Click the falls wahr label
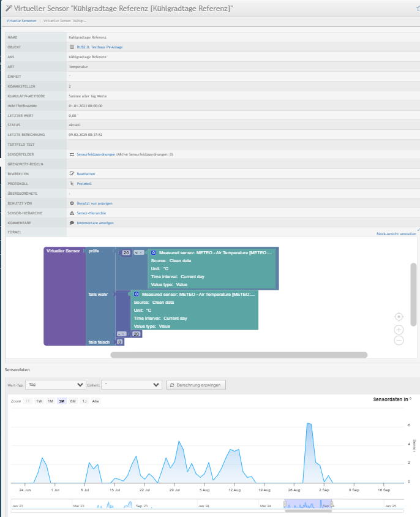 [98, 294]
